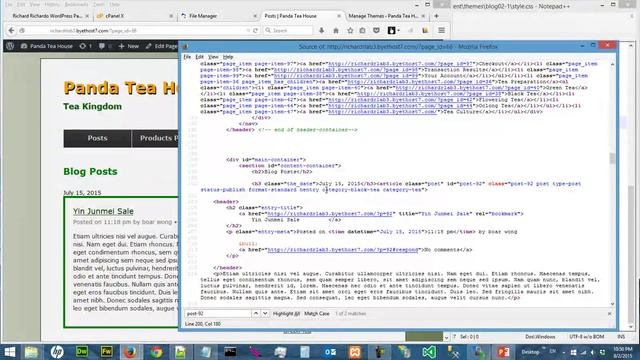This screenshot has width=640, height=360.
Task: Open XAMPP icon on taskbar
Action: 354,352
